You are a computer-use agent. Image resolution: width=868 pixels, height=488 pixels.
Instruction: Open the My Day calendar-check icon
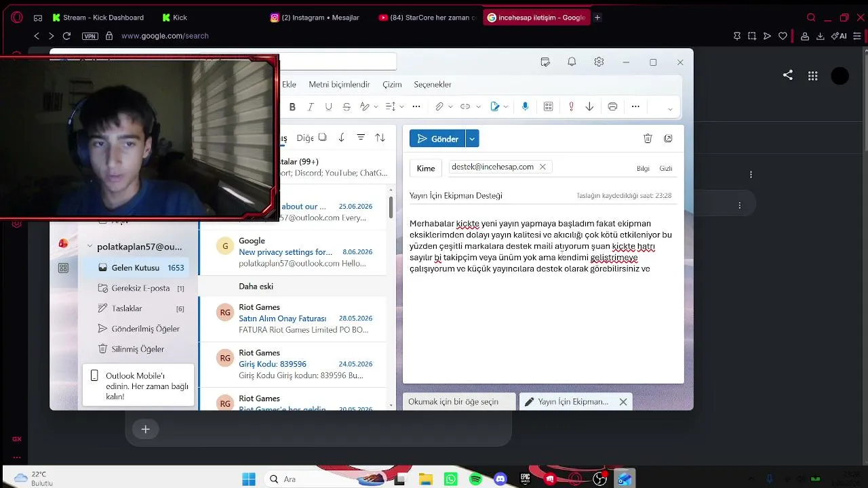(x=545, y=62)
